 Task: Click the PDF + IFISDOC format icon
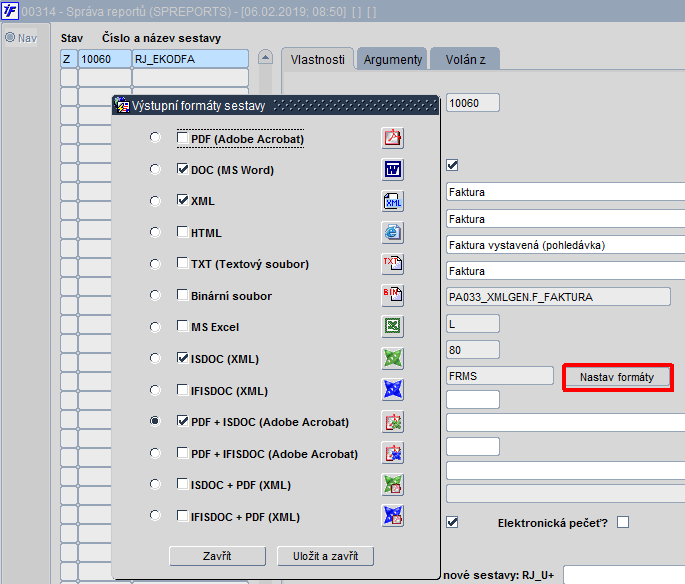(x=392, y=453)
